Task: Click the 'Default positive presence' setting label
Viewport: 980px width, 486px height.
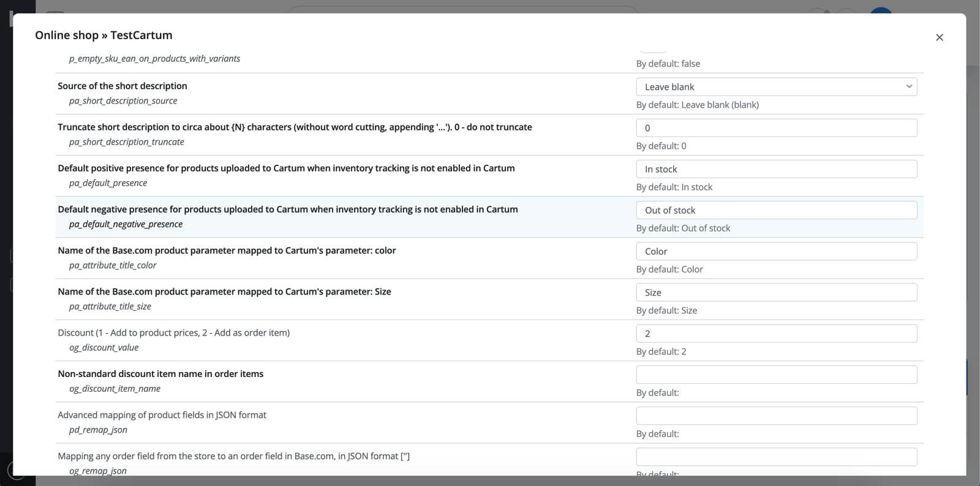Action: point(286,168)
